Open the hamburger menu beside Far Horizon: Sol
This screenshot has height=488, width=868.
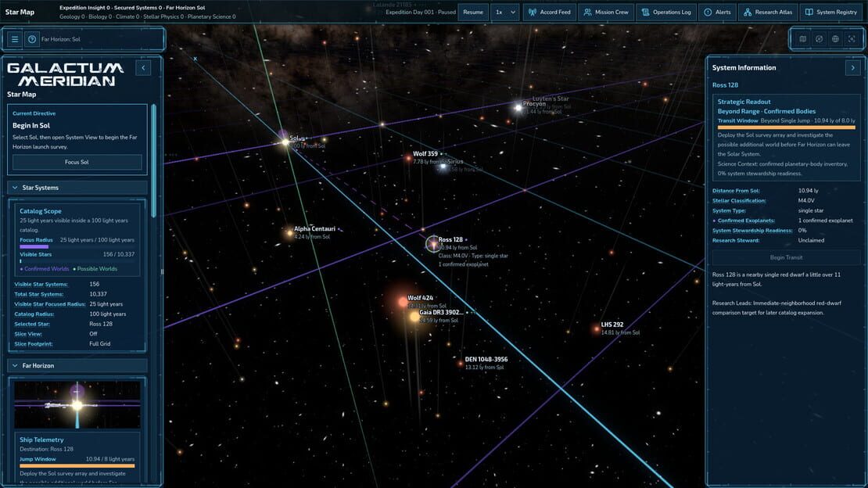15,39
